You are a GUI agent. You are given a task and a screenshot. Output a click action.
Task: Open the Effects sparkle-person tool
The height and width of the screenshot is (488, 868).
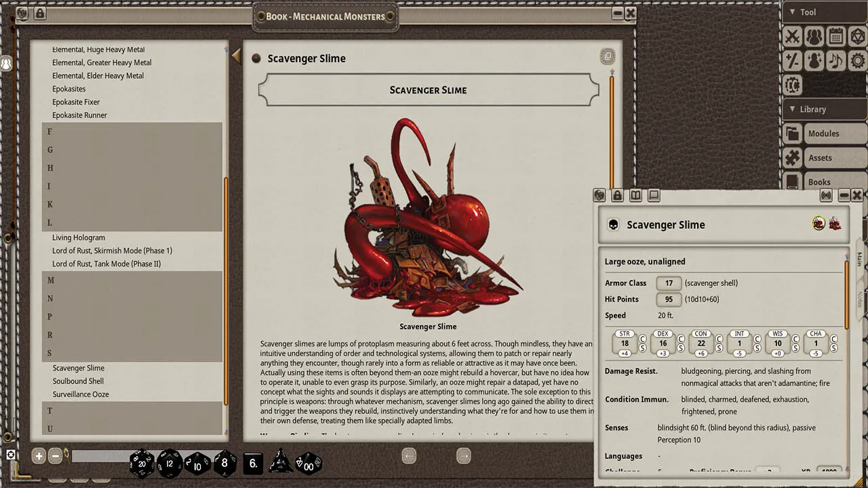tap(814, 61)
